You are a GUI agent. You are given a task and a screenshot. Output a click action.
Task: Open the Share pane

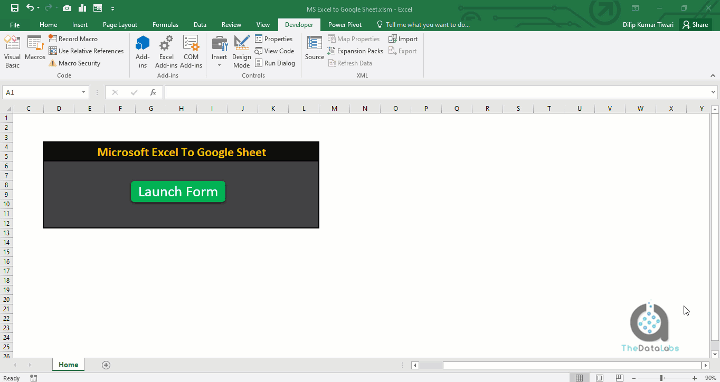pyautogui.click(x=695, y=25)
